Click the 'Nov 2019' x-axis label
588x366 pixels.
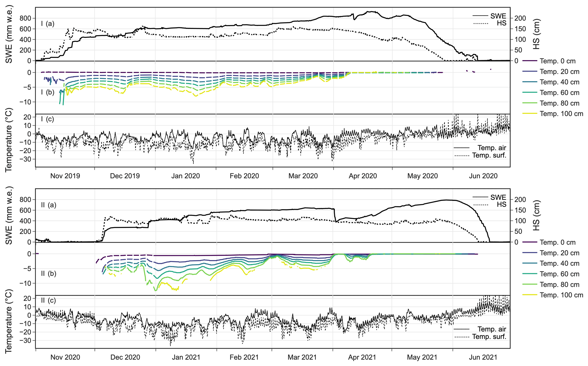tap(65, 176)
